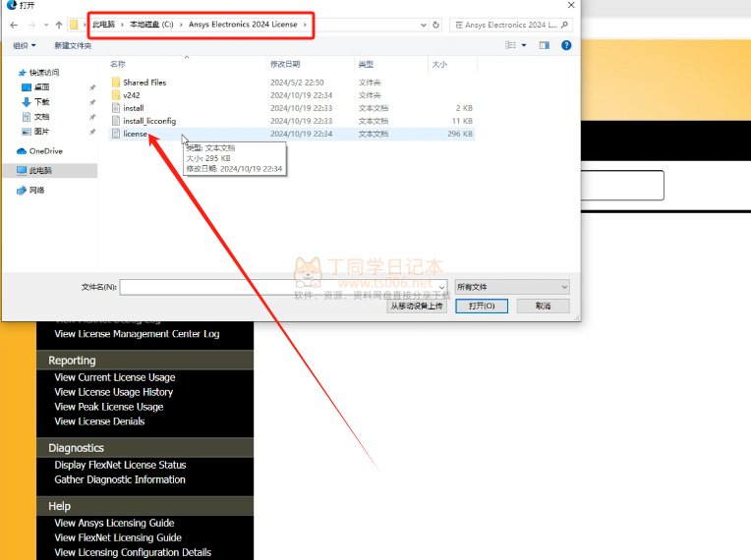
Task: Click 新建文件夹 button
Action: 73,45
